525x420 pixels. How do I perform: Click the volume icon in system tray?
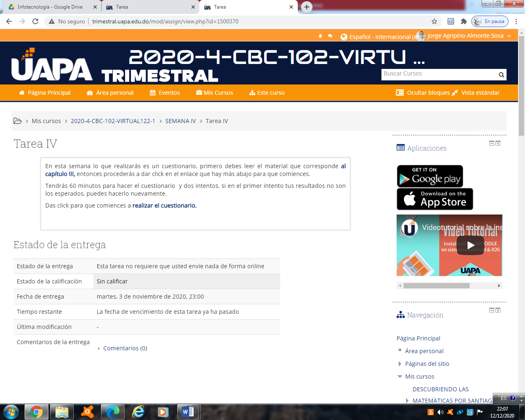pyautogui.click(x=440, y=412)
